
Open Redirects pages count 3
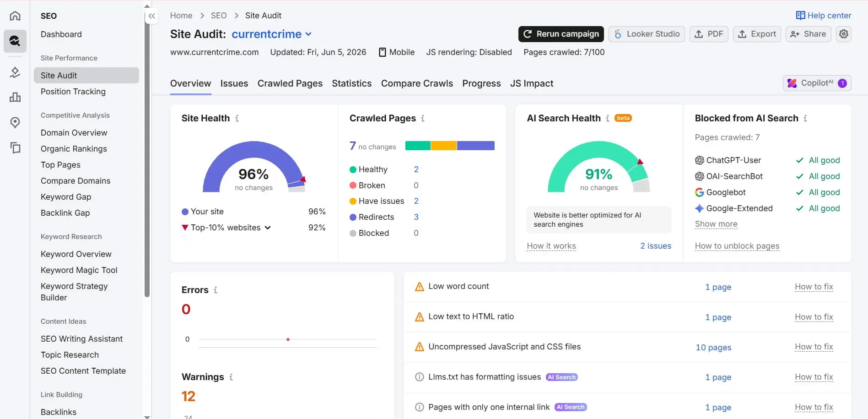[x=416, y=217]
